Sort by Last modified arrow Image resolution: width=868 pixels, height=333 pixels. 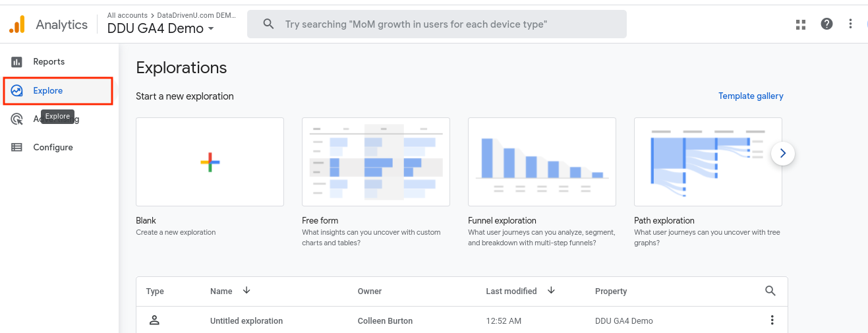[x=552, y=290]
